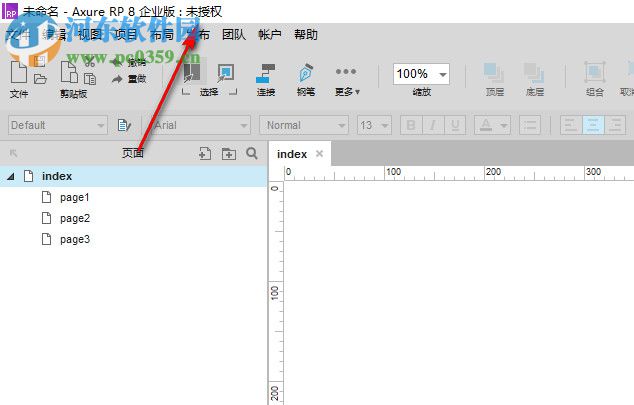Image resolution: width=634 pixels, height=405 pixels.
Task: Click the Group icon (组合)
Action: click(x=594, y=72)
